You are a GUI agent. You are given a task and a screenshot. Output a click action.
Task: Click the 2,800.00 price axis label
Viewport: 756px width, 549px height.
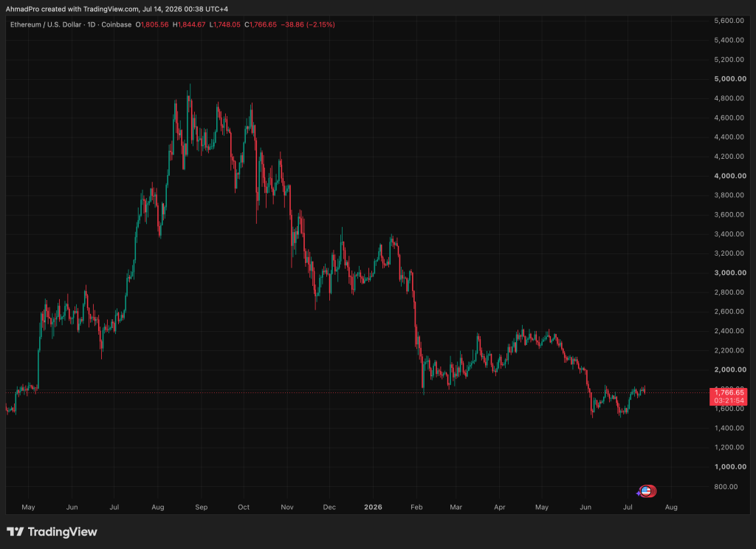tap(729, 293)
